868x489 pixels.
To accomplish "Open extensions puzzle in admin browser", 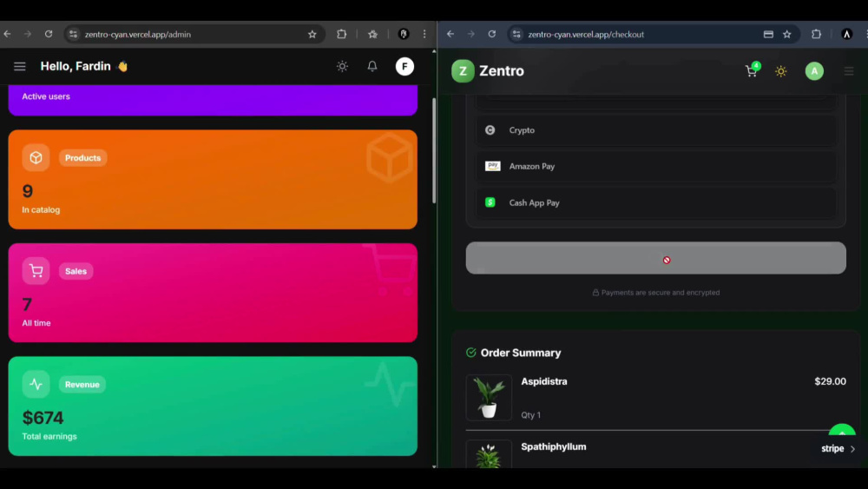I will pos(341,35).
